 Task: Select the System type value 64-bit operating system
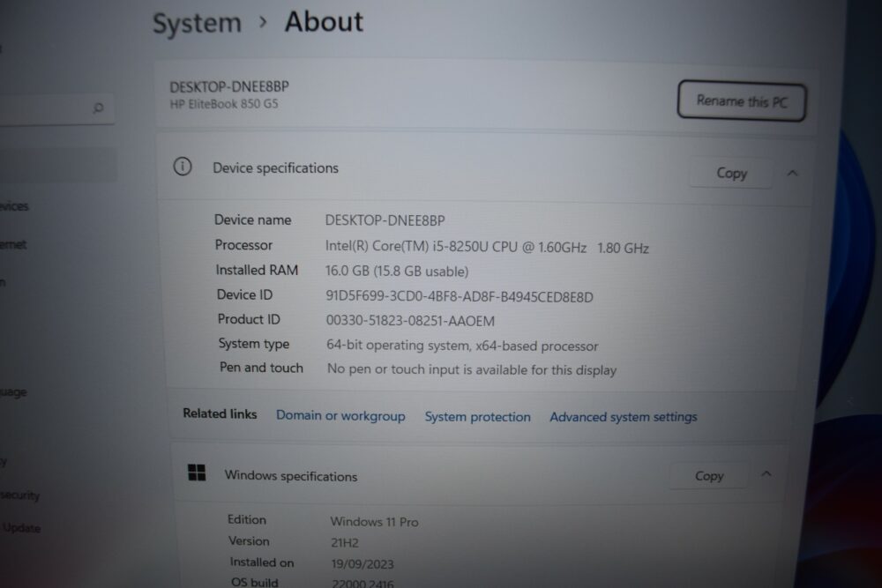click(x=462, y=346)
